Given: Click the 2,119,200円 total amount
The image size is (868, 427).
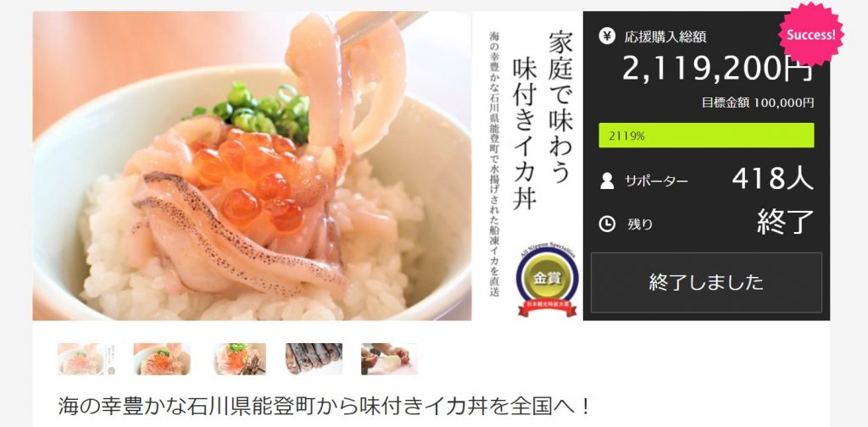Looking at the screenshot, I should 717,69.
